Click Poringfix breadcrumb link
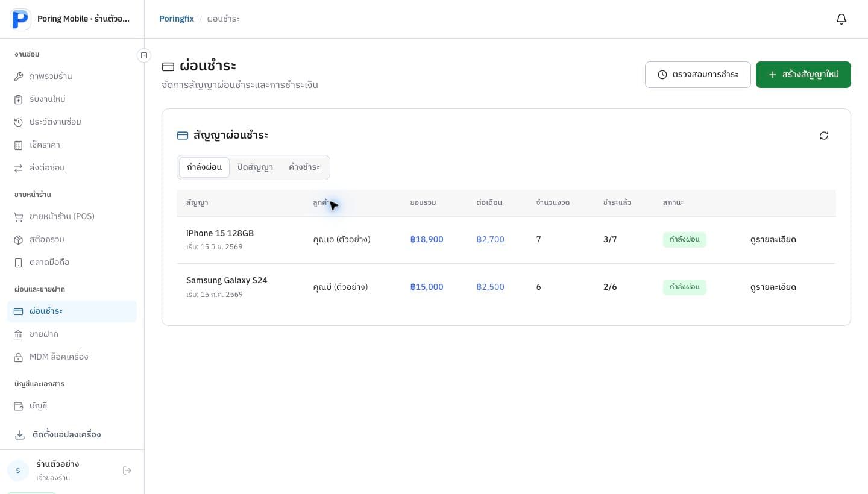 pos(177,19)
